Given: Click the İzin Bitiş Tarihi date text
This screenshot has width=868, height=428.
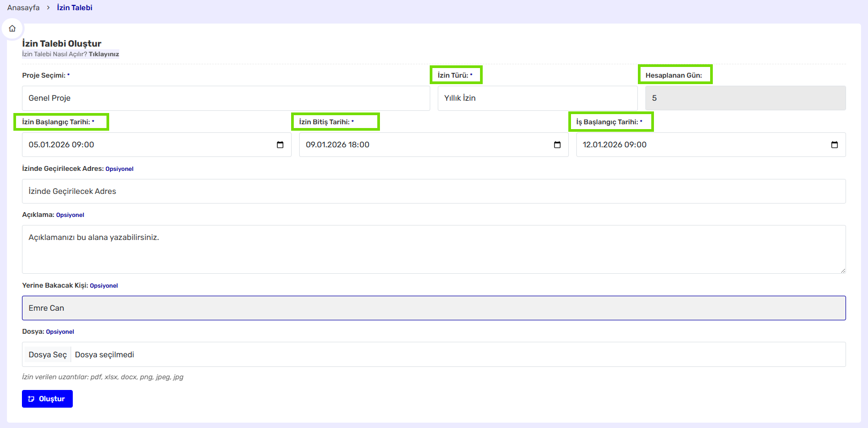Looking at the screenshot, I should [x=338, y=145].
